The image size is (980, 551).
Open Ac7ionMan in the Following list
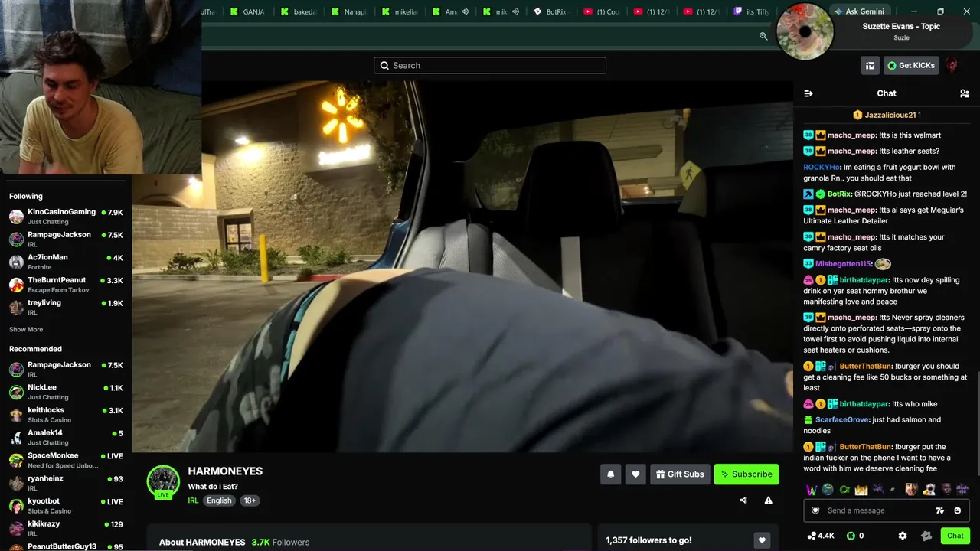click(x=66, y=262)
